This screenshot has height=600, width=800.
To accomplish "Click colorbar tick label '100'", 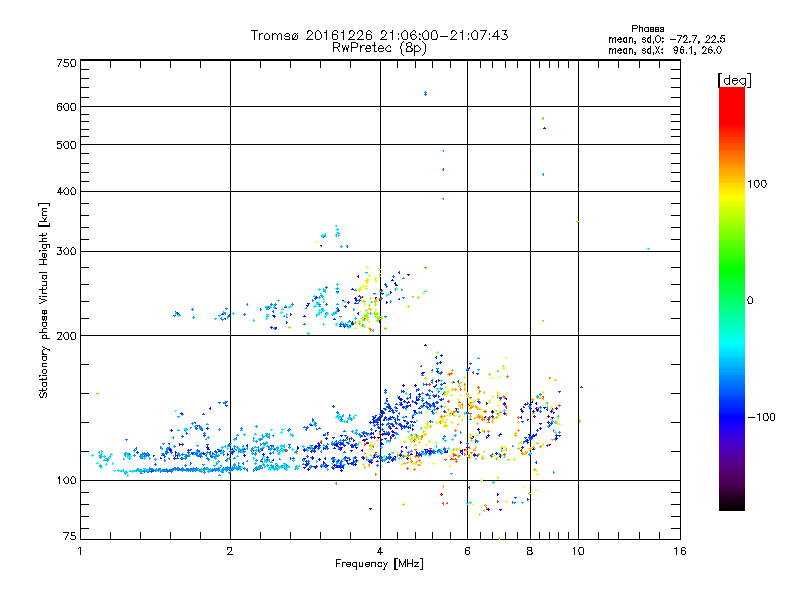I will (757, 184).
